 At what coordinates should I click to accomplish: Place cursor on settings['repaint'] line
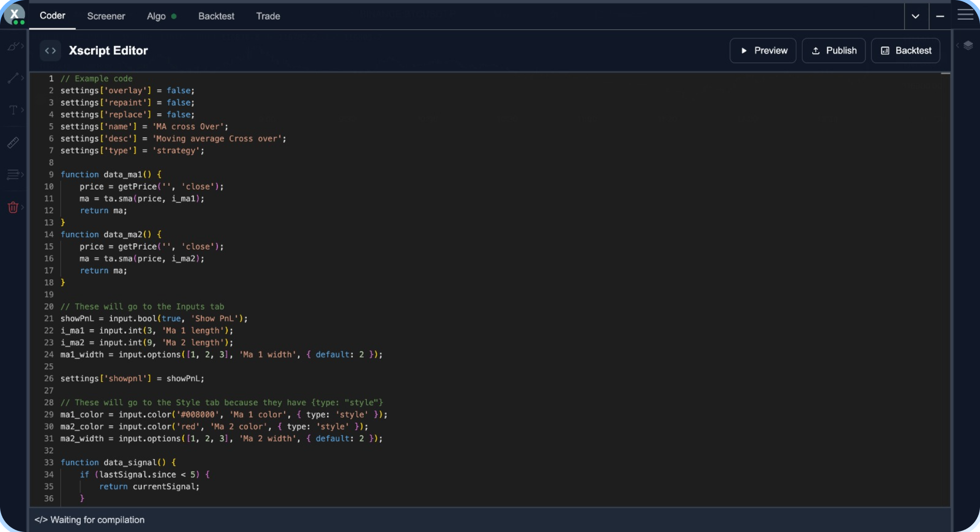tap(127, 102)
